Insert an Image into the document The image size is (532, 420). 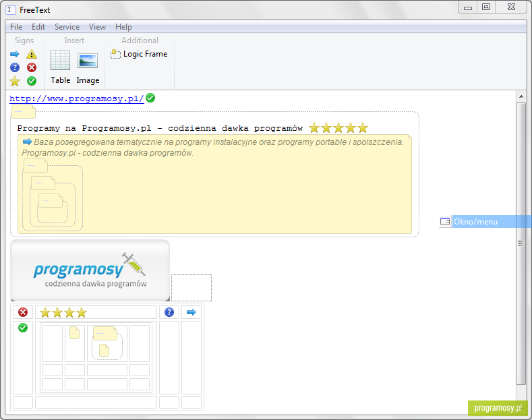(x=88, y=67)
